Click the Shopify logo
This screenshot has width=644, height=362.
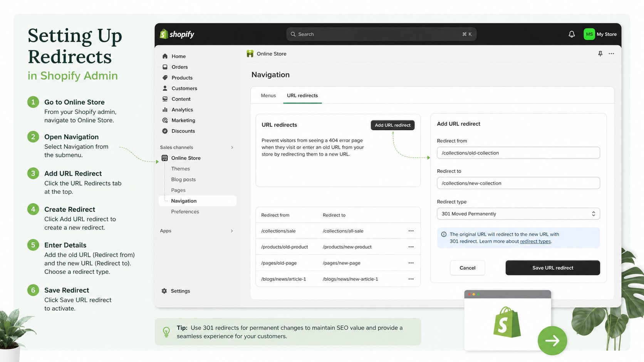[x=177, y=34]
